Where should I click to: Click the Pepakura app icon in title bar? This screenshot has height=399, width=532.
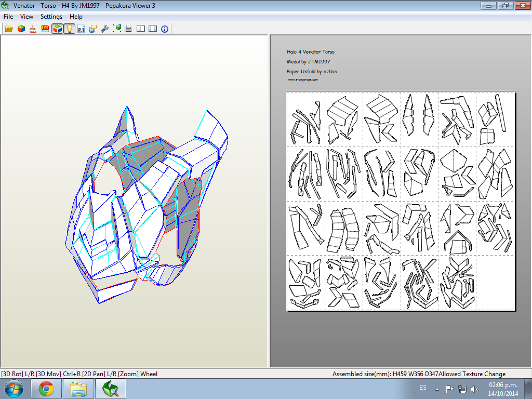(x=5, y=5)
